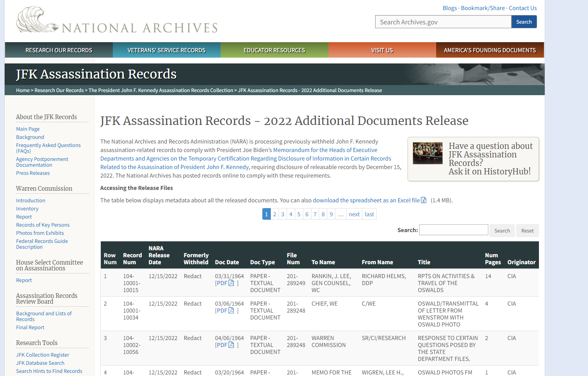Sort by Doc Date column header

[x=227, y=262]
